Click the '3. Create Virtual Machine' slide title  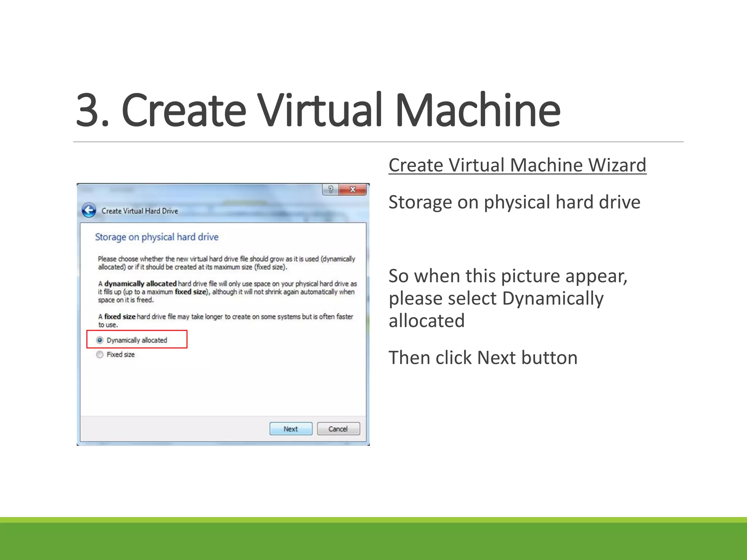pyautogui.click(x=318, y=110)
